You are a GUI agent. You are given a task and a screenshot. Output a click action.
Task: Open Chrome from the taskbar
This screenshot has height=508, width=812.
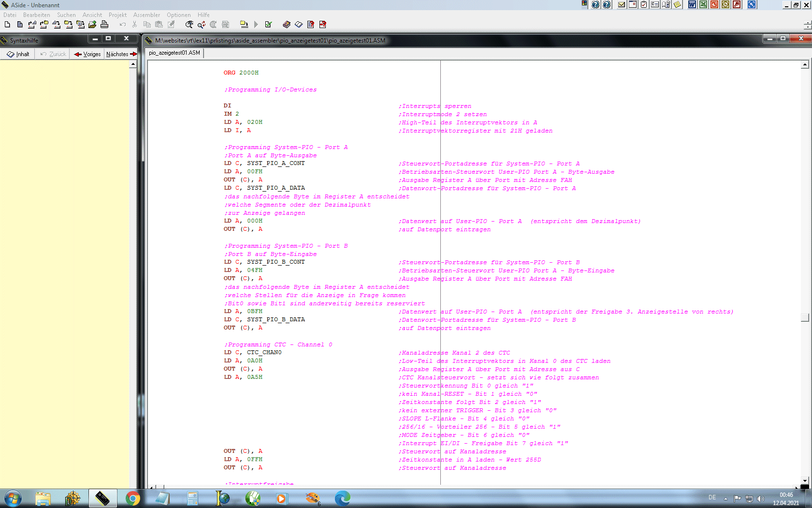click(132, 498)
